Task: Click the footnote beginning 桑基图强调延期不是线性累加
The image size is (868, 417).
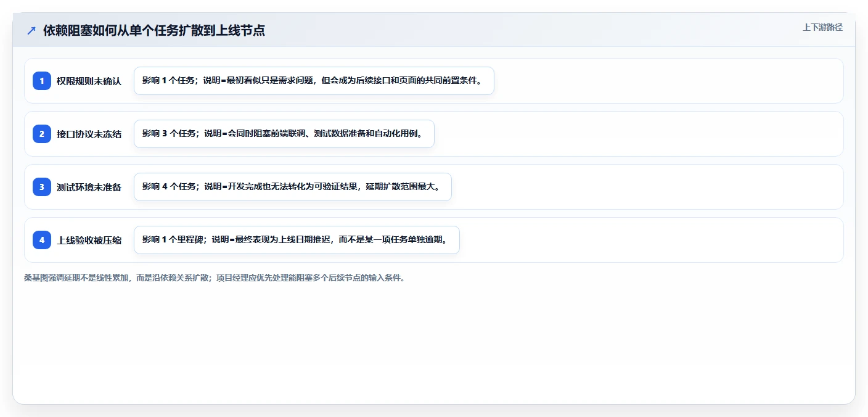Action: (x=215, y=278)
